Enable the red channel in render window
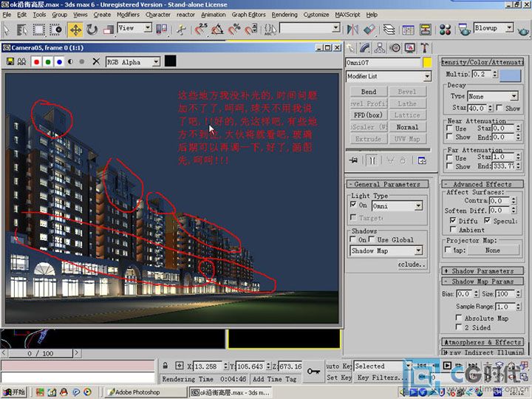Image resolution: width=532 pixels, height=399 pixels. pos(36,62)
